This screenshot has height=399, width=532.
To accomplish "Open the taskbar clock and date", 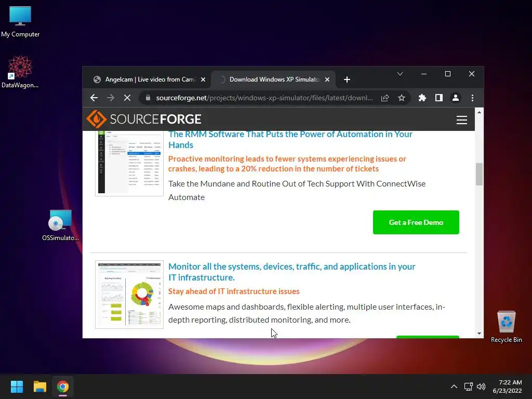I will [x=508, y=387].
